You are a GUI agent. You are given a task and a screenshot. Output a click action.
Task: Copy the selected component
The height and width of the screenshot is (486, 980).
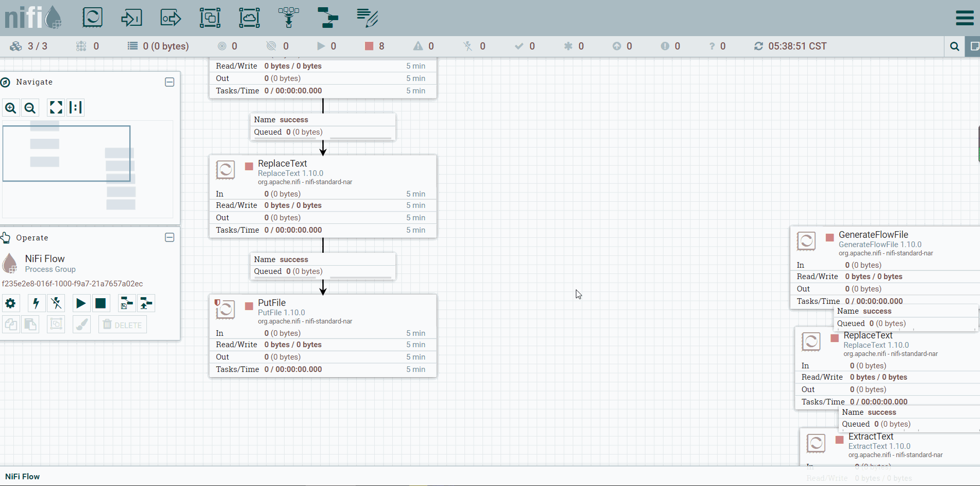click(11, 325)
